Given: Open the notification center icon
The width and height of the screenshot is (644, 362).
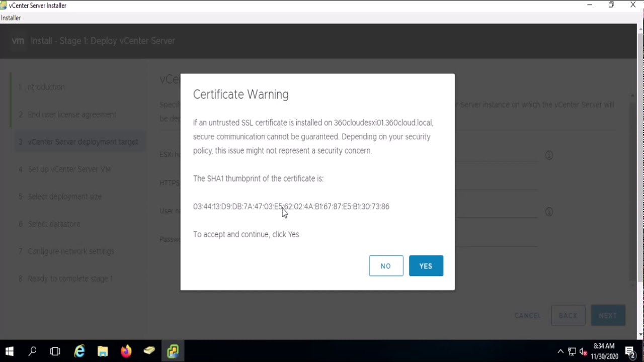Looking at the screenshot, I should point(630,351).
